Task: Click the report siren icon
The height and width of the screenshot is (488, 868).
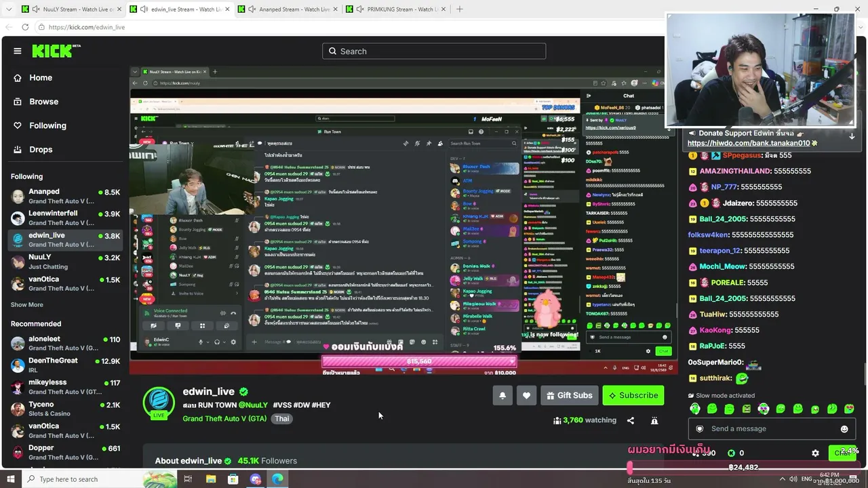Action: coord(654,420)
